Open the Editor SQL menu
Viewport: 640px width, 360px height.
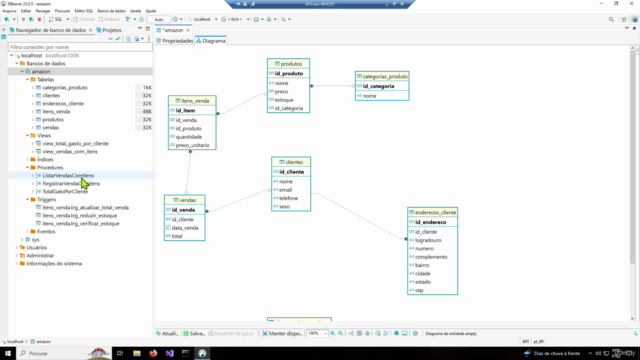tap(84, 11)
